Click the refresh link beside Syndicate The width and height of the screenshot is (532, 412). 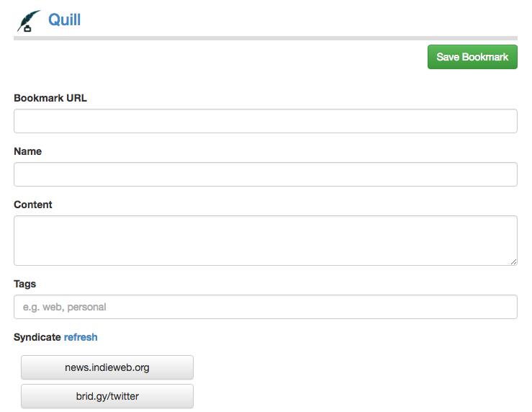81,337
